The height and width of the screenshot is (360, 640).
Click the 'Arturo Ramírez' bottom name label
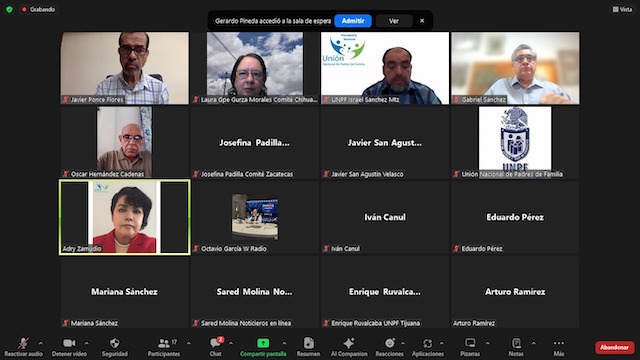(x=474, y=323)
